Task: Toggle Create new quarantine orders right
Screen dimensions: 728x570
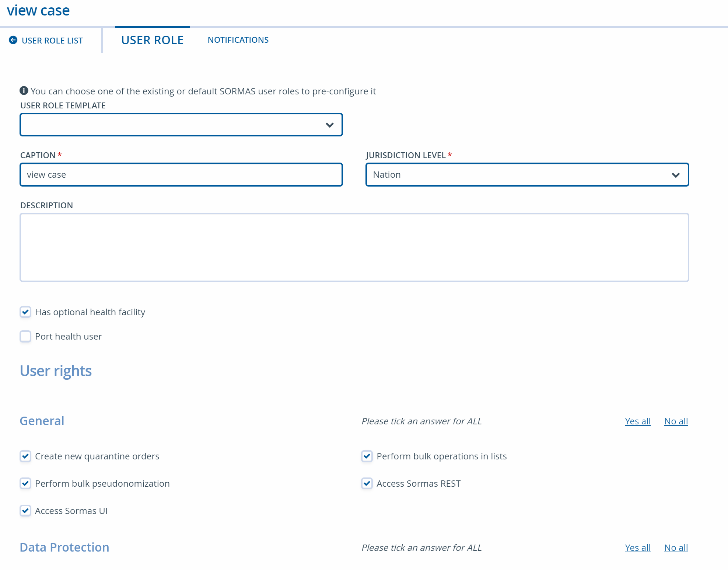Action: (25, 456)
